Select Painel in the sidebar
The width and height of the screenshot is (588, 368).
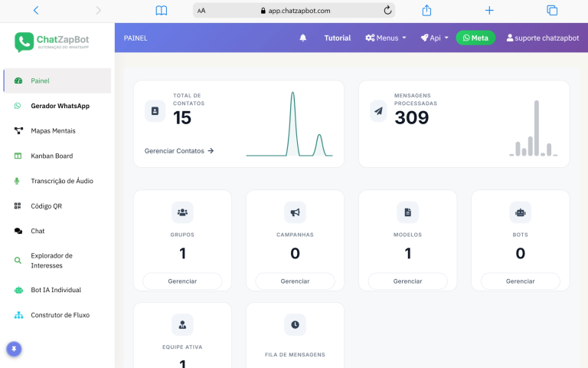40,80
